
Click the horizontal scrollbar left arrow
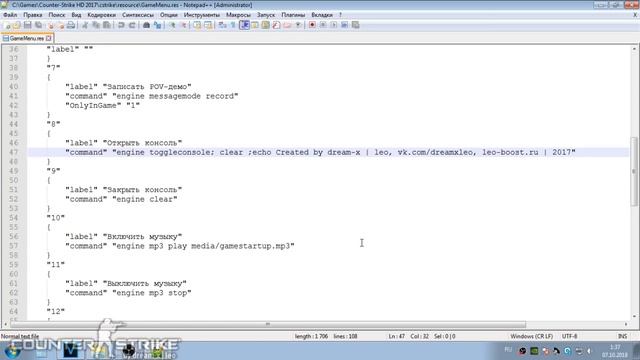5,324
